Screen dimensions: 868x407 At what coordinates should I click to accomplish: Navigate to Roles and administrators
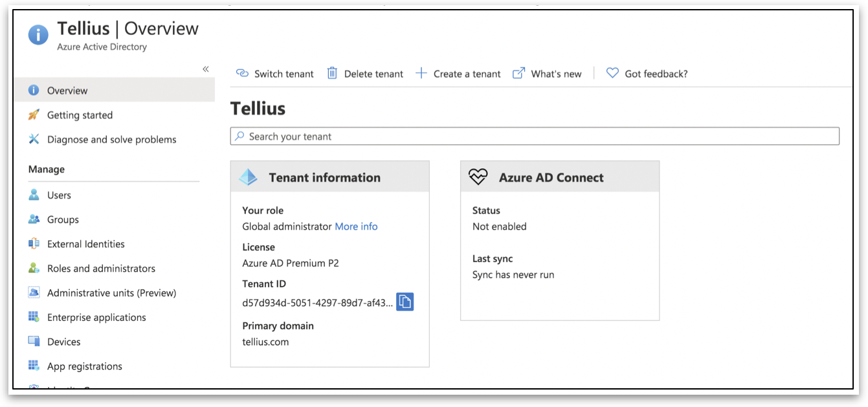[x=101, y=269]
